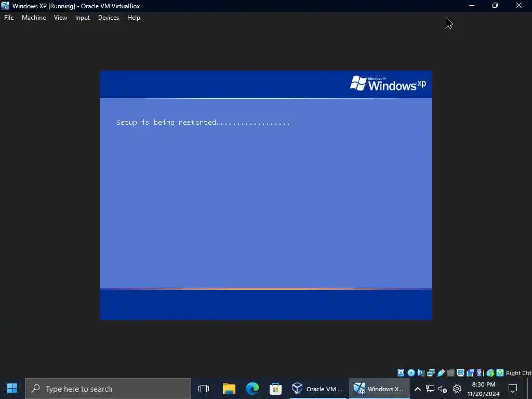Click the keyboard capture arrow icon
The height and width of the screenshot is (399, 532).
tap(500, 373)
